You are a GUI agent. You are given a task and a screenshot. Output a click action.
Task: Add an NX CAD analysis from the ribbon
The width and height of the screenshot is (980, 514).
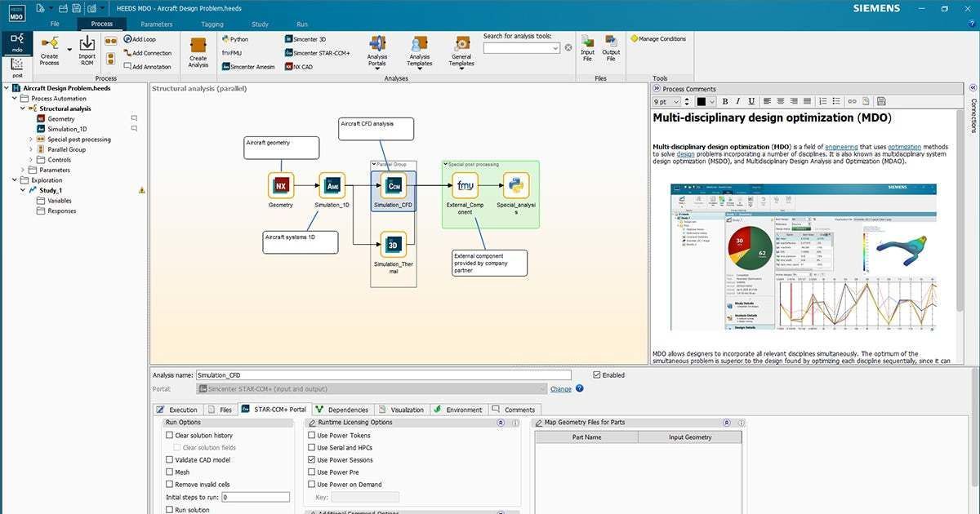298,67
